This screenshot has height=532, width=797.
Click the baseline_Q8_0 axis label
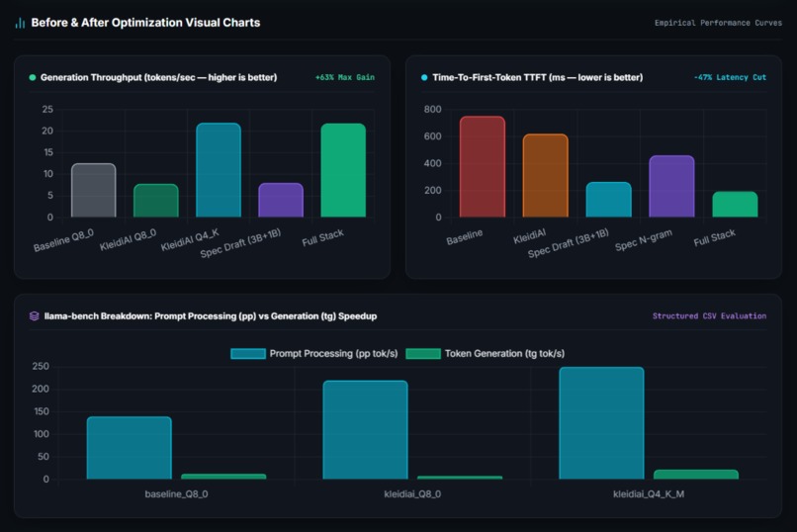coord(176,493)
